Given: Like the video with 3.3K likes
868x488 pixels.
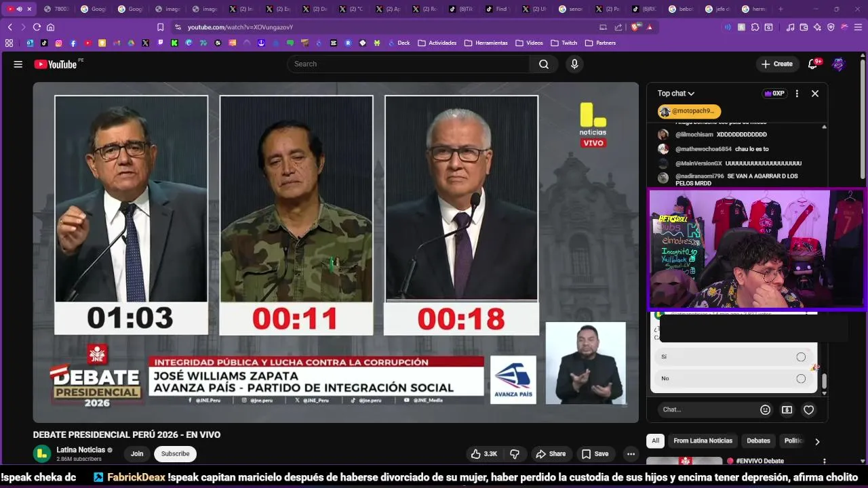Looking at the screenshot, I should pyautogui.click(x=484, y=454).
